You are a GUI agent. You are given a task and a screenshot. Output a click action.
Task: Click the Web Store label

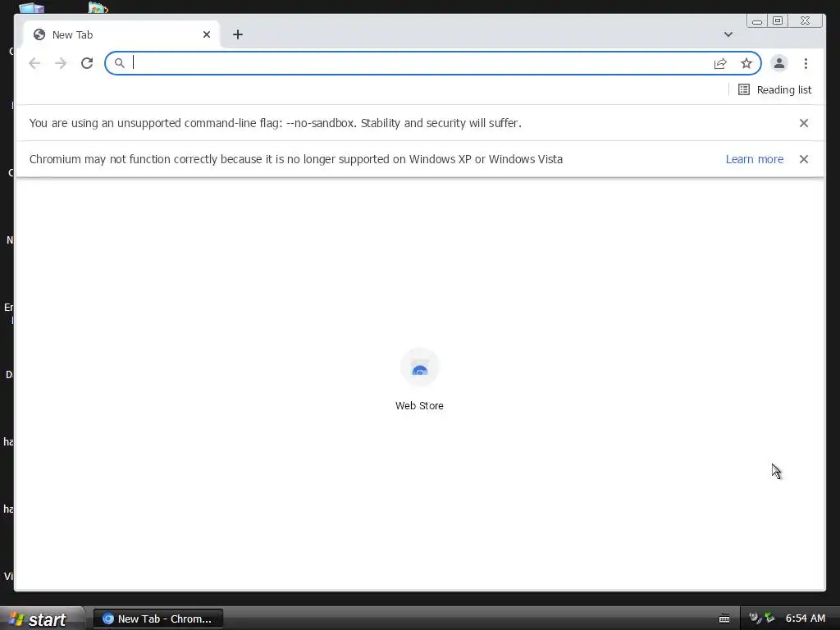(419, 405)
